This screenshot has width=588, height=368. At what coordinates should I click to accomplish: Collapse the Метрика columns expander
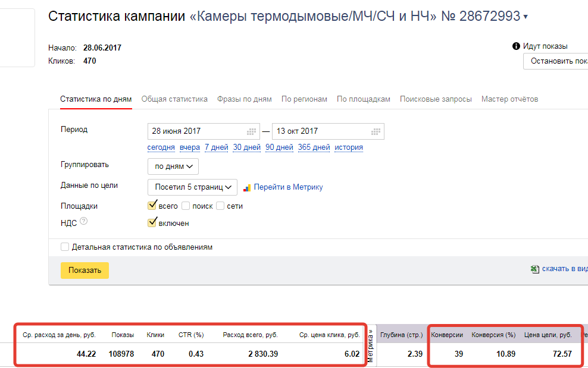[x=371, y=345]
